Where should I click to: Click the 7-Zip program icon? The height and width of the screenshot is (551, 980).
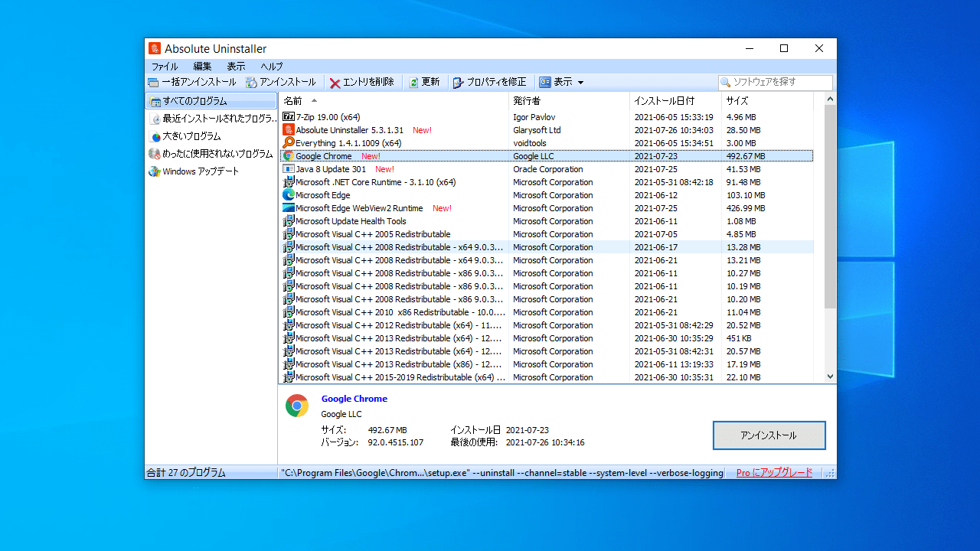(289, 117)
